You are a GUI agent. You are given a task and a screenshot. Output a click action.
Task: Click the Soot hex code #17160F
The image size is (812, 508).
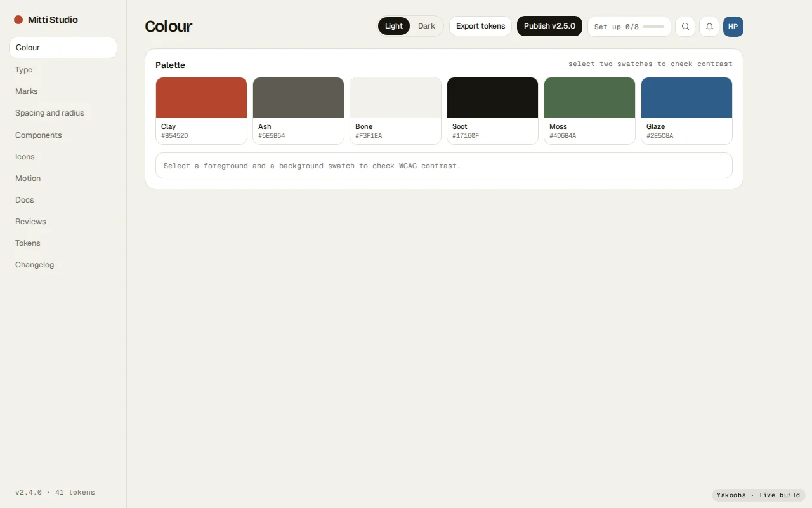click(466, 136)
